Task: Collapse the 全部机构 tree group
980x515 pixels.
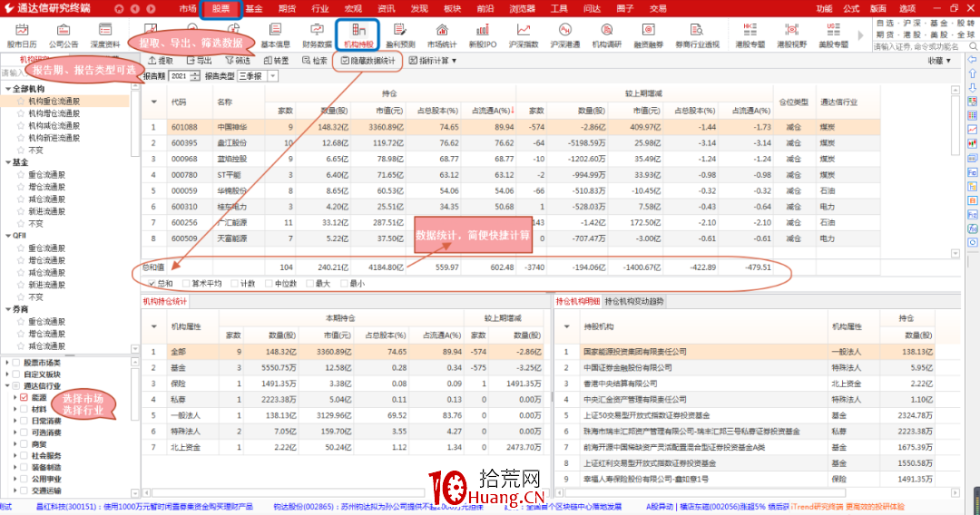Action: point(8,89)
